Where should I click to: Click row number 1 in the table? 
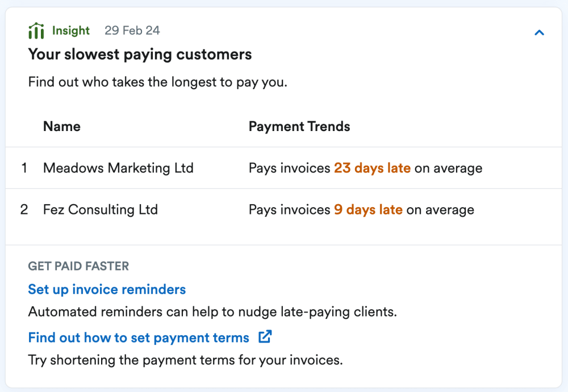point(24,168)
